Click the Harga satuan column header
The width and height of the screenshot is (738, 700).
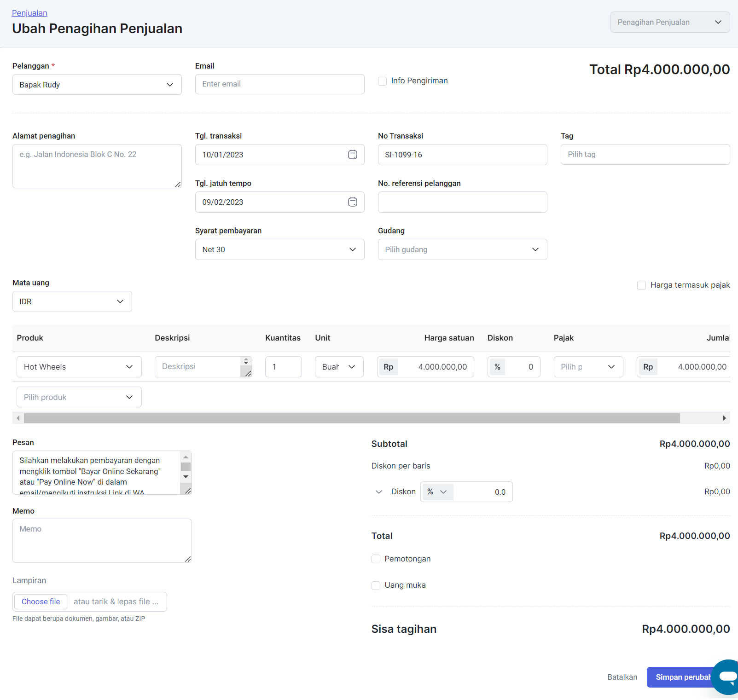click(449, 338)
